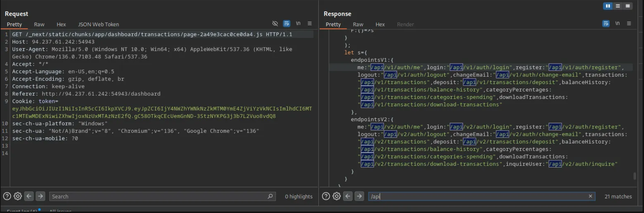Click the Host header line
Image resolution: width=644 pixels, height=213 pixels.
(53, 42)
